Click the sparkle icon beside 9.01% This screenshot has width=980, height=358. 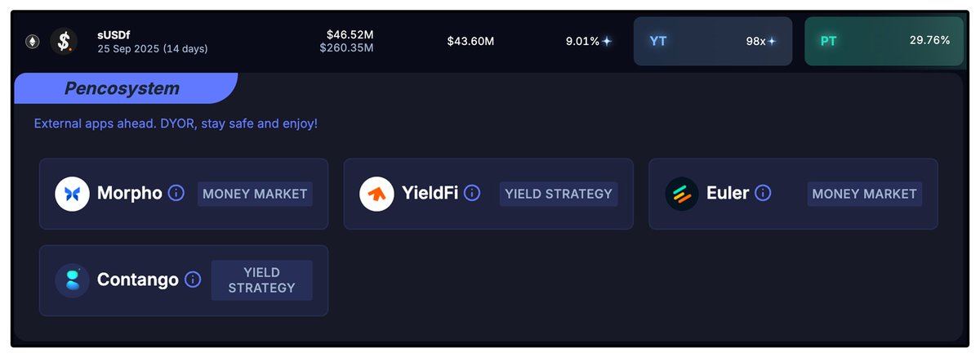(x=607, y=41)
